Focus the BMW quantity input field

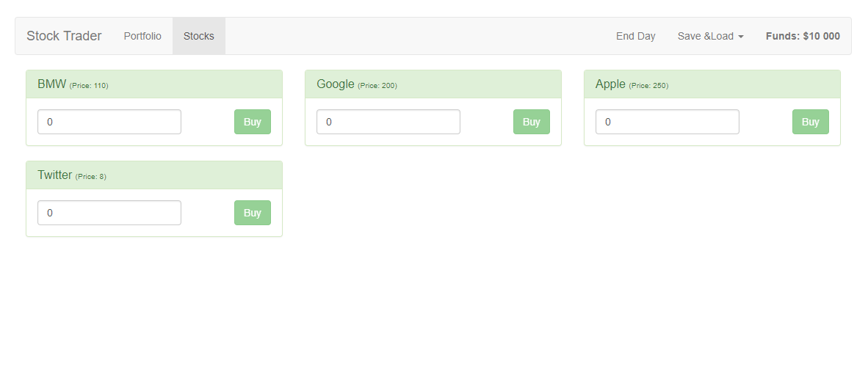tap(109, 122)
